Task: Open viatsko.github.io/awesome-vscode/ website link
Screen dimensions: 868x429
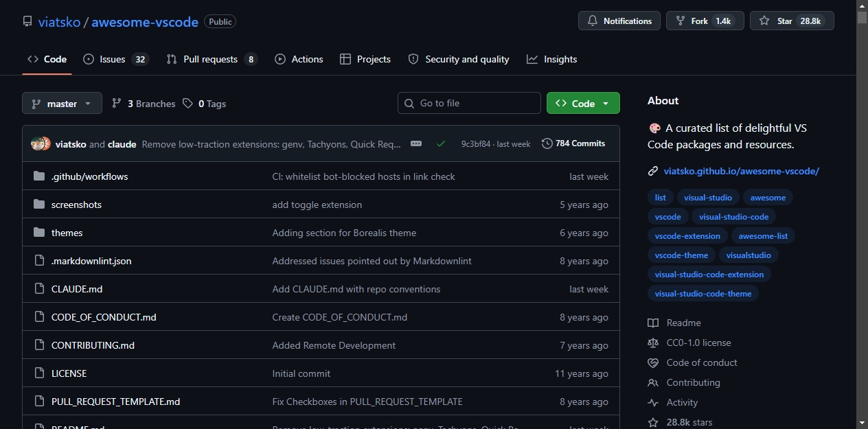Action: point(742,171)
